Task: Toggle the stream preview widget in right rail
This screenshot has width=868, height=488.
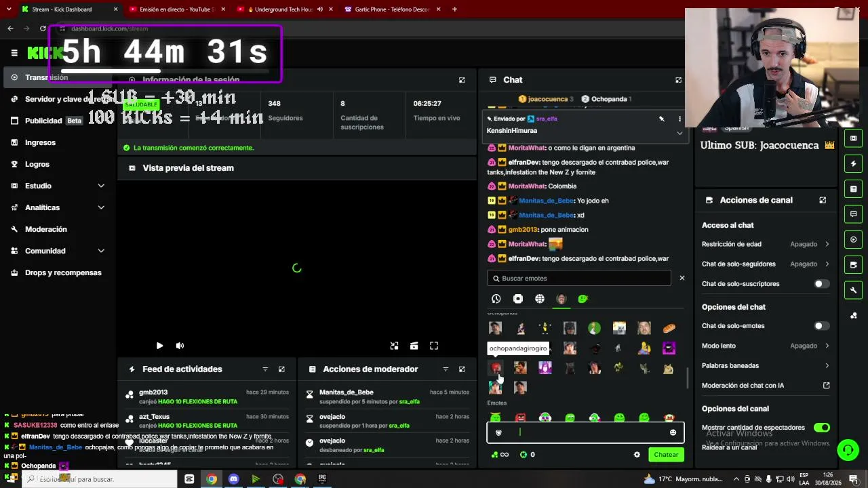Action: coord(853,138)
